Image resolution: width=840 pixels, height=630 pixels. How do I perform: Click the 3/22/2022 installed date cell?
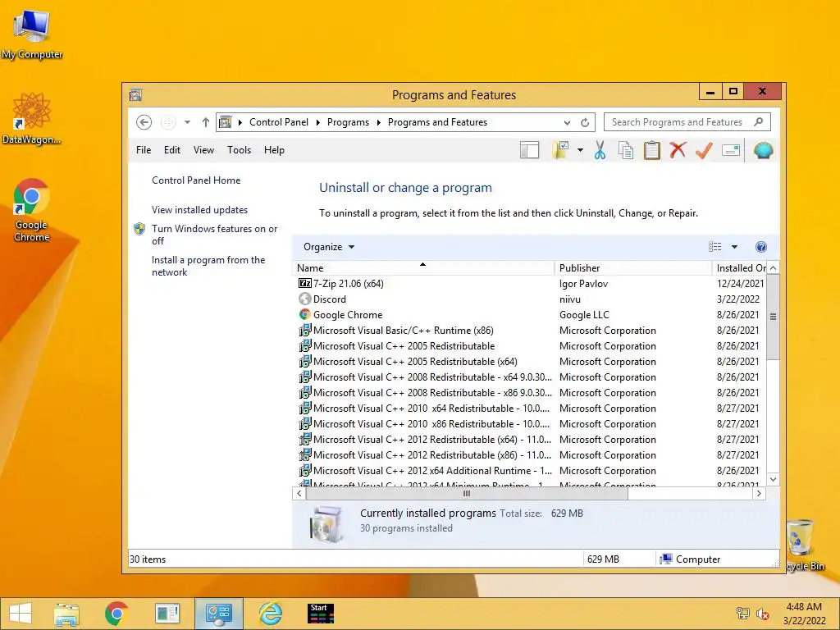point(737,299)
